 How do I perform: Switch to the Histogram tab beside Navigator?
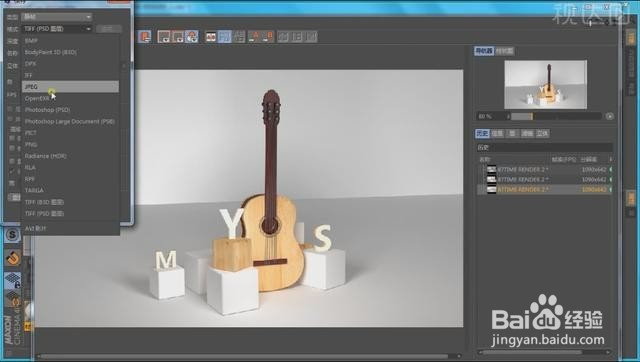504,51
